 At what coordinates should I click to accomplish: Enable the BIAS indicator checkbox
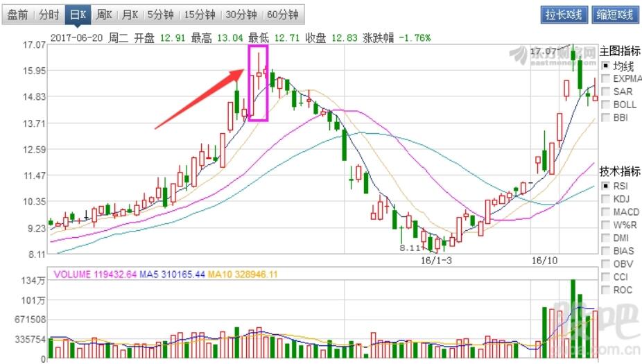coord(605,251)
